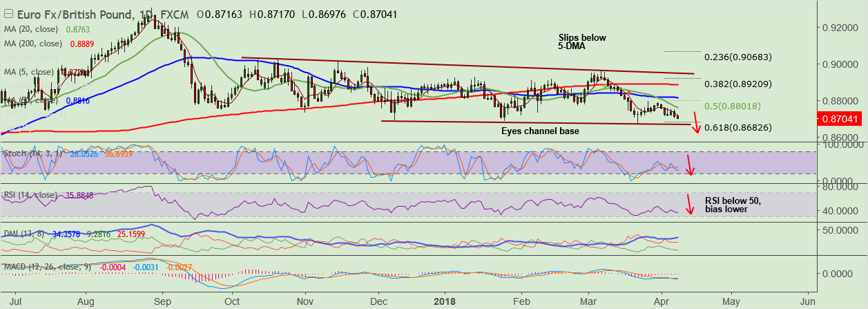Click the Mar label on time axis
Screen dimensions: 868x309
point(589,302)
